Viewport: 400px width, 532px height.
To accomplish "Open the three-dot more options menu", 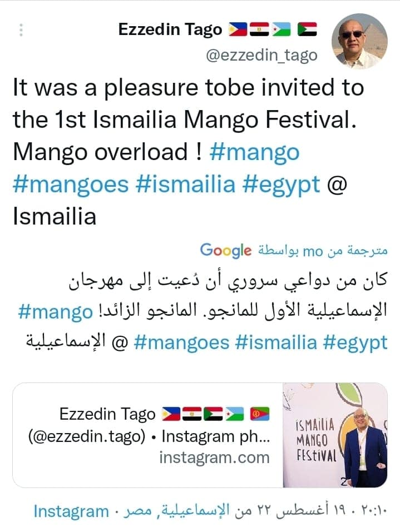I will pos(21,30).
